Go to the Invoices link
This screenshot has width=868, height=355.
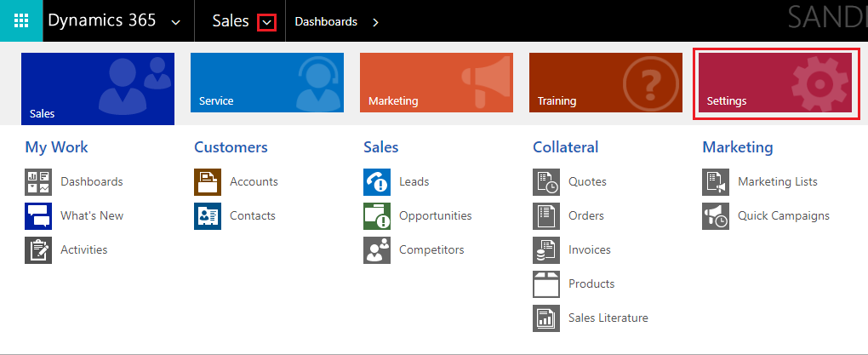(589, 250)
